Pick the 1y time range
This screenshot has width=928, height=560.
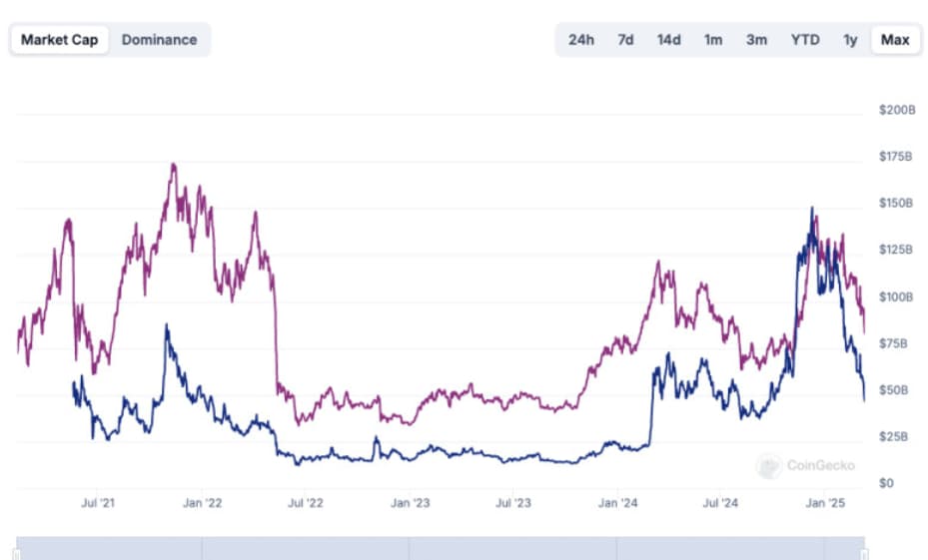[x=850, y=40]
